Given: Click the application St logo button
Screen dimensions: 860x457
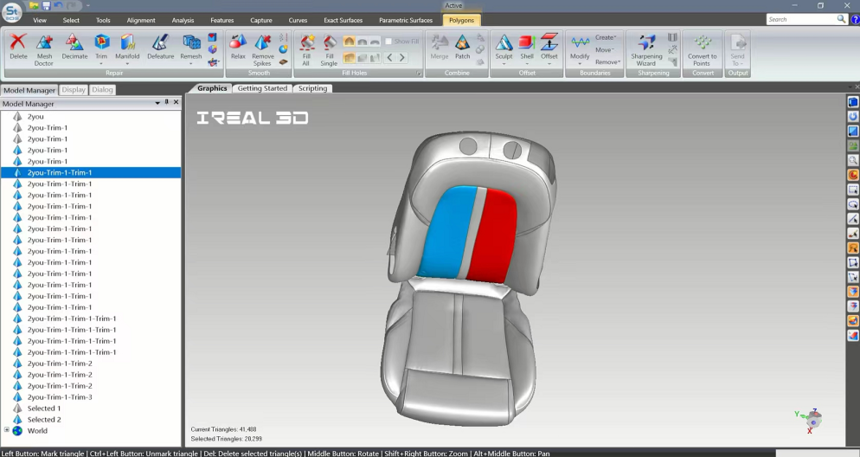Looking at the screenshot, I should click(x=12, y=12).
